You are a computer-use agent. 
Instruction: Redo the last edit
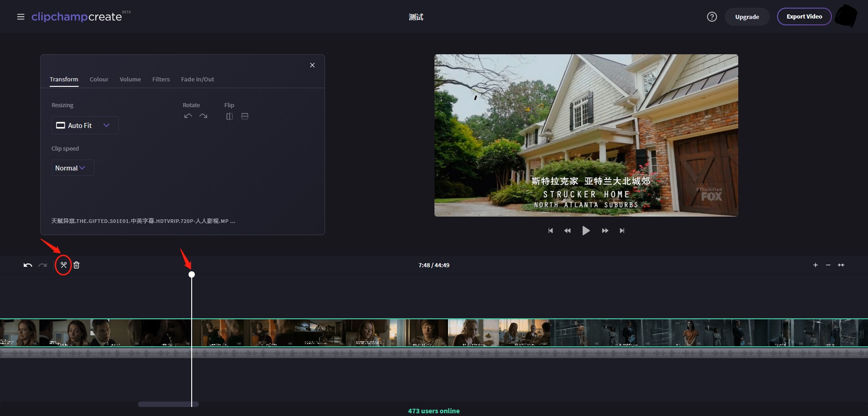[x=42, y=265]
